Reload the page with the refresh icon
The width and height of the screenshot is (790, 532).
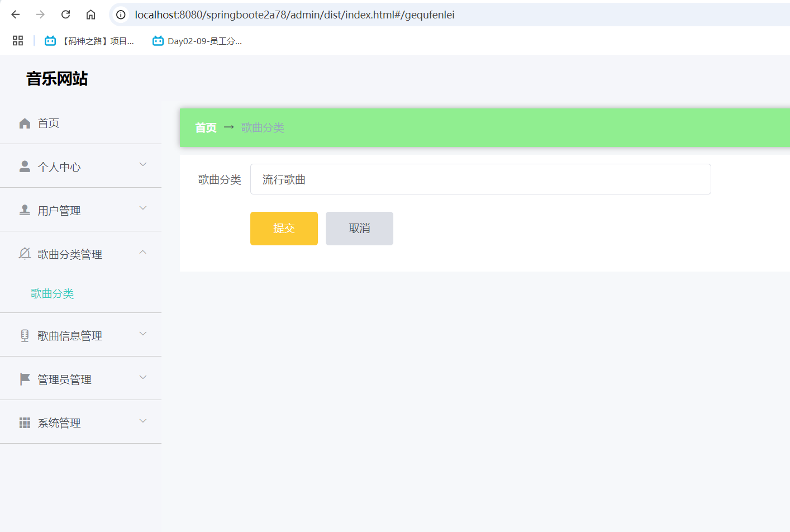[x=65, y=15]
